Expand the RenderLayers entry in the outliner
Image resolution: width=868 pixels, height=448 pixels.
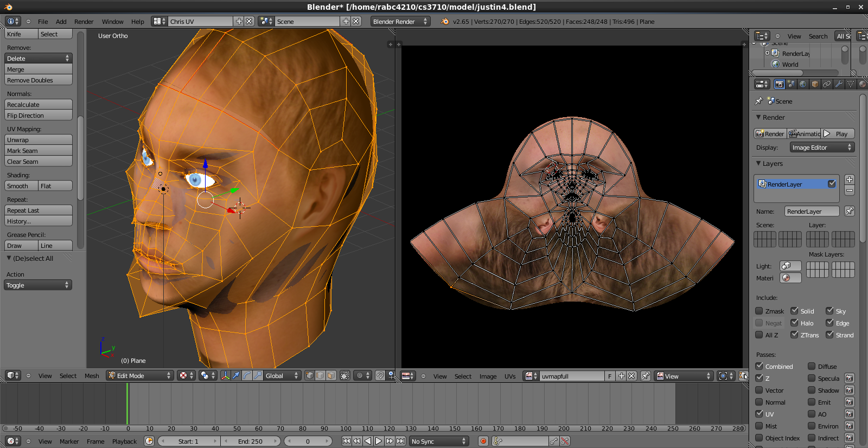(767, 53)
